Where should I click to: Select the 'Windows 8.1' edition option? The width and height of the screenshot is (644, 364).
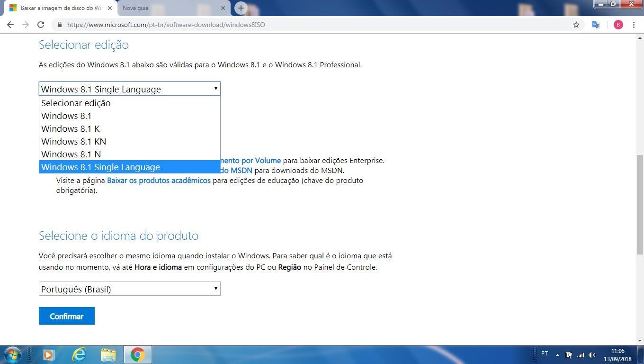point(129,116)
